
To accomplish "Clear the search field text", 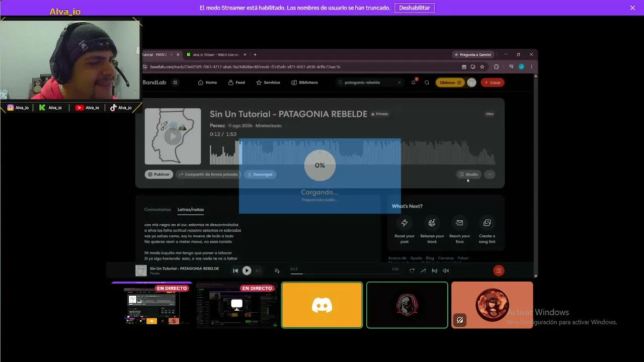I will pos(399,82).
